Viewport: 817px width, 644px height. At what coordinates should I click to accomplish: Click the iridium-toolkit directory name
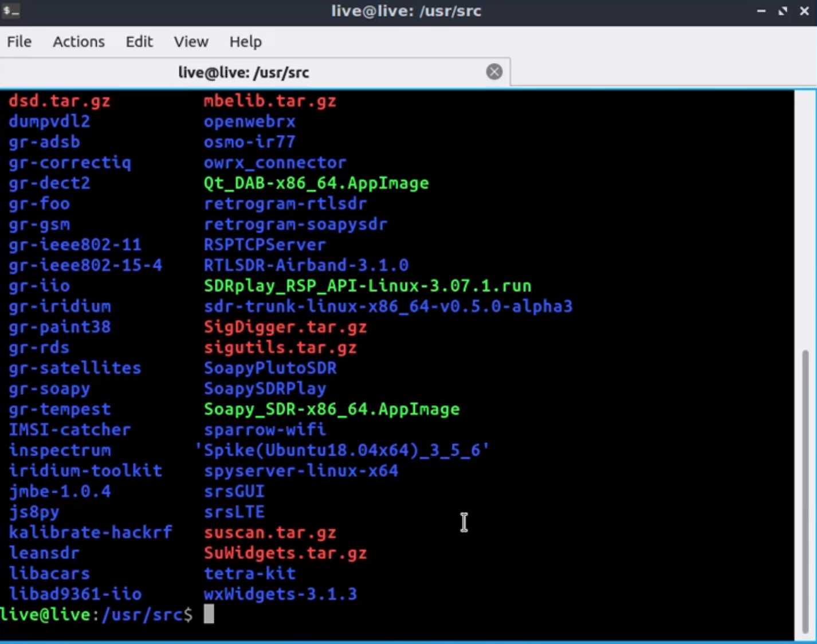[x=85, y=471]
